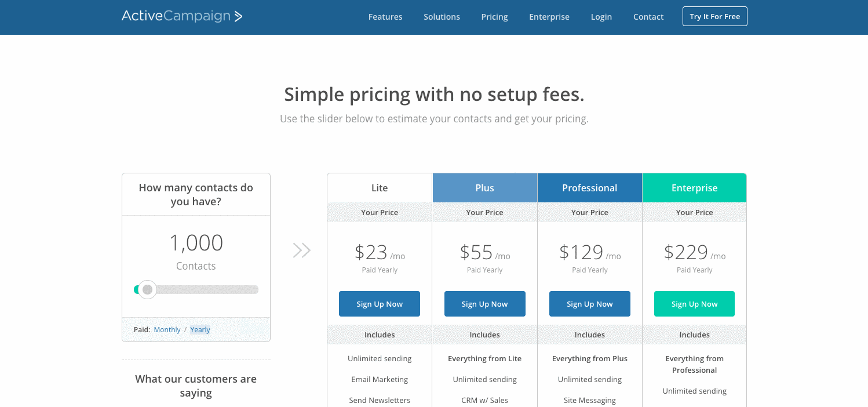
Task: Click the double chevron arrow icon
Action: tap(302, 250)
